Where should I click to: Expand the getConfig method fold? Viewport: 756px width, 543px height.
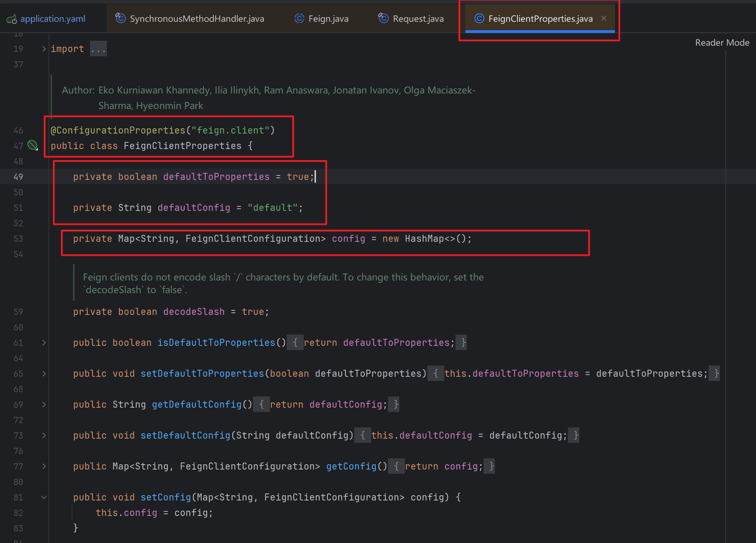point(44,466)
